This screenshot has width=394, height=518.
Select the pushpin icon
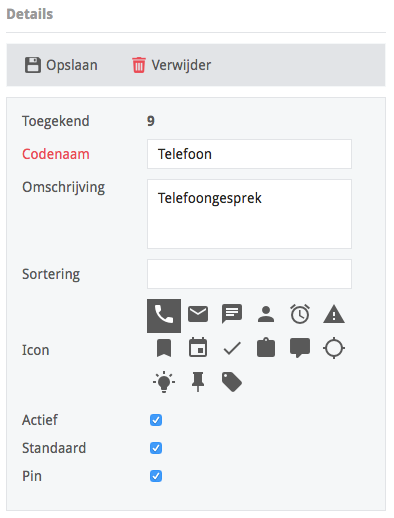tap(198, 382)
